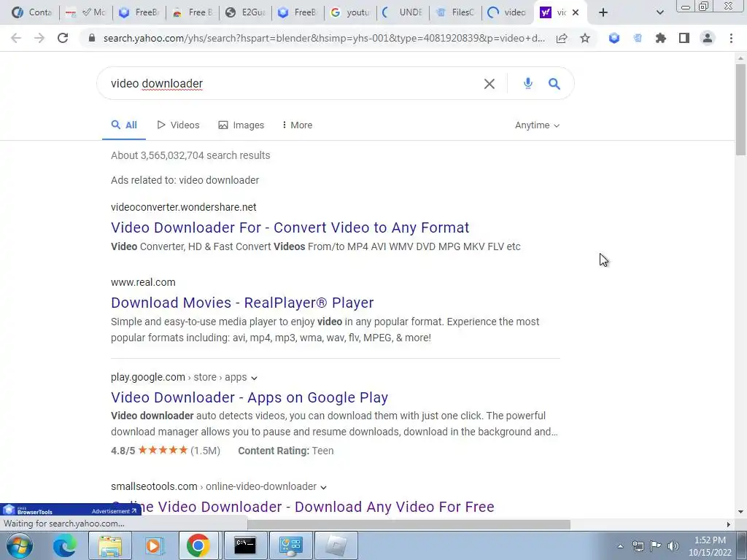Open the File Explorer taskbar icon

110,545
